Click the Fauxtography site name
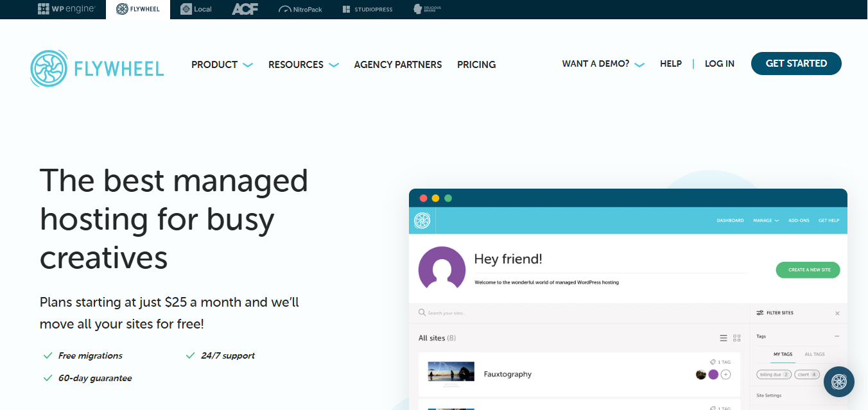 pos(507,374)
